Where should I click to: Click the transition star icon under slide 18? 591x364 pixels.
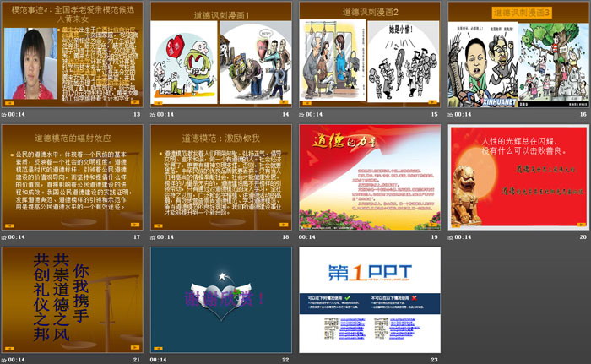(x=153, y=237)
